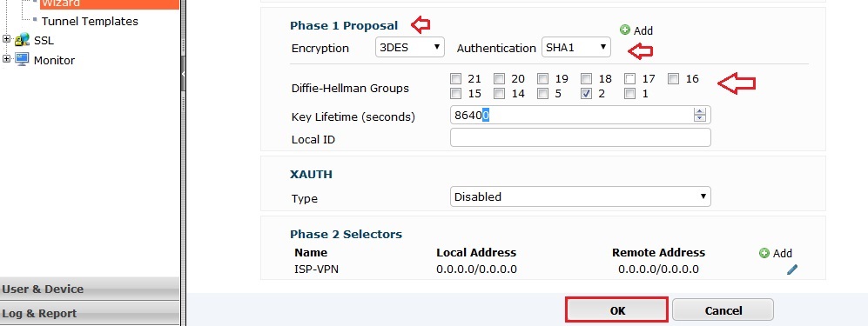Screen dimensions: 868x326
Task: Click the Monitor screen icon in sidebar
Action: 22,60
